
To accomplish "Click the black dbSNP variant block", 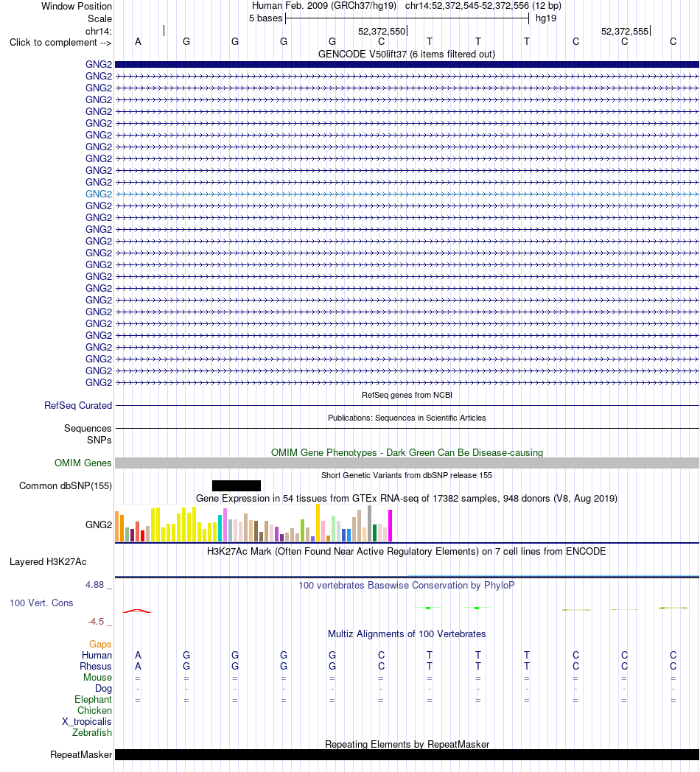I will [x=237, y=486].
